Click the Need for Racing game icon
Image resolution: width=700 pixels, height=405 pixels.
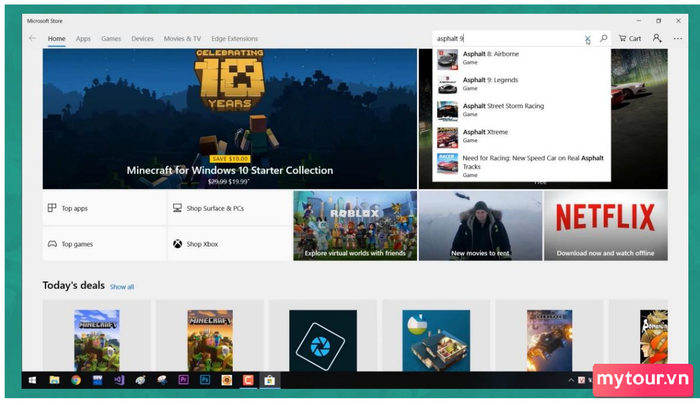(447, 163)
